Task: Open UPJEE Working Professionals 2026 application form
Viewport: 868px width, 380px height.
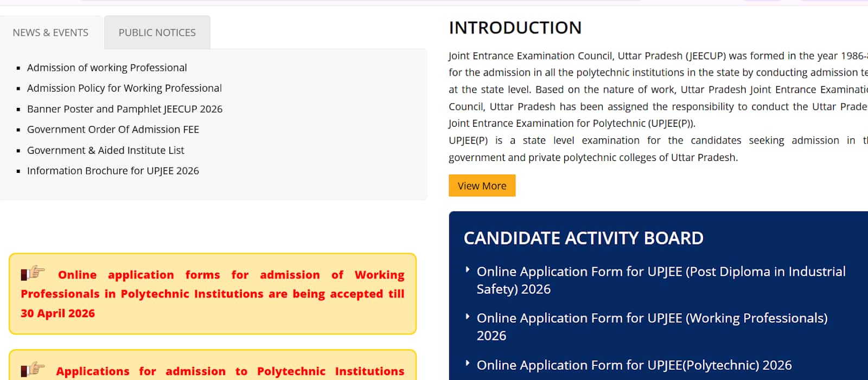Action: pos(652,327)
